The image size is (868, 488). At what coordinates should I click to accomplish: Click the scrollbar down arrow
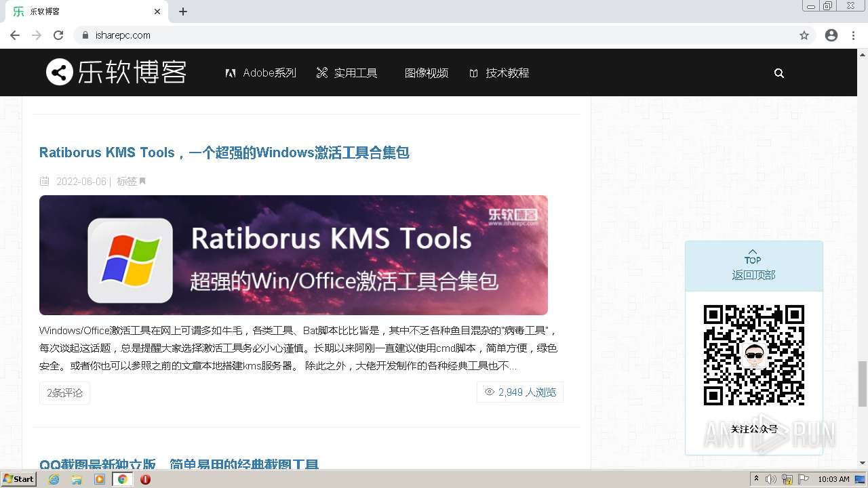pos(862,463)
